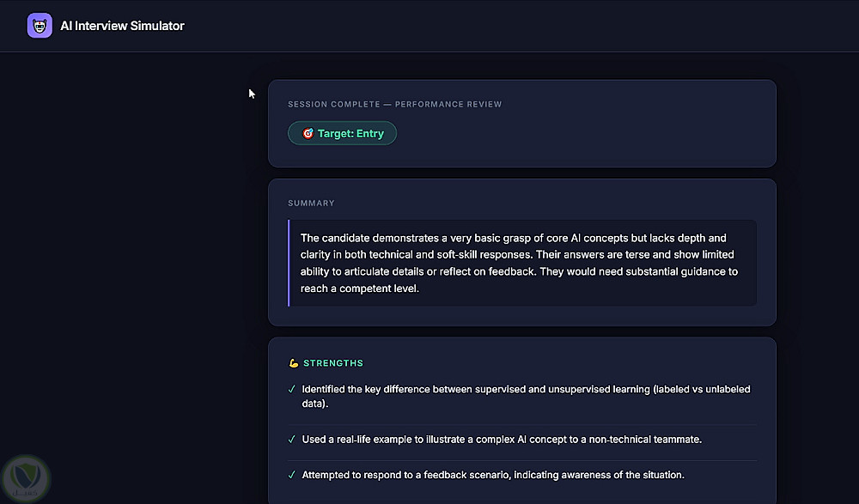Click checkmark beside supervised learning strength
859x504 pixels.
pyautogui.click(x=291, y=390)
